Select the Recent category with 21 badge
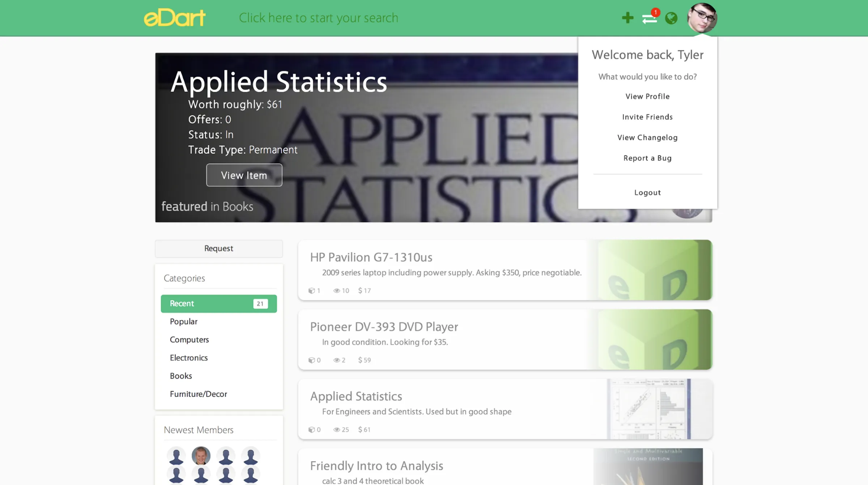 [218, 303]
